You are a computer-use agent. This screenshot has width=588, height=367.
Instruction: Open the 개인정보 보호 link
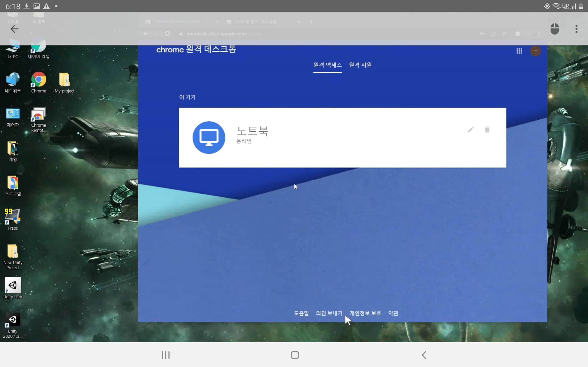coord(365,313)
